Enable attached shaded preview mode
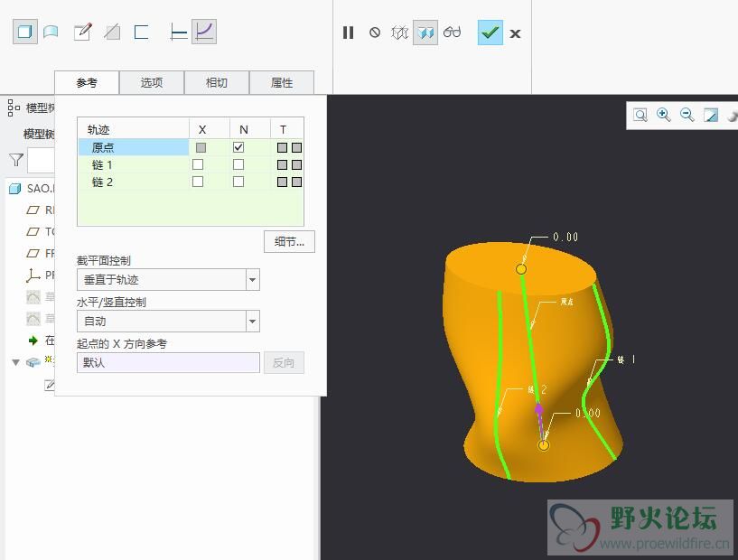 click(425, 33)
